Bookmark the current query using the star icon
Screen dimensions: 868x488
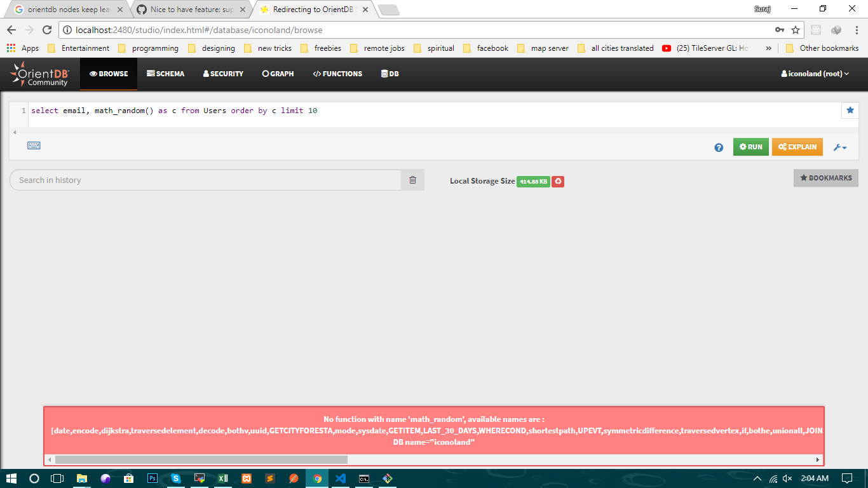(x=850, y=110)
